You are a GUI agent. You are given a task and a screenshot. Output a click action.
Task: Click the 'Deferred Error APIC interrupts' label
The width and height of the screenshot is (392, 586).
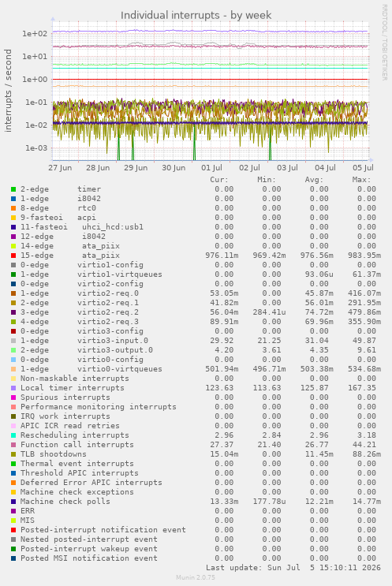(x=91, y=483)
